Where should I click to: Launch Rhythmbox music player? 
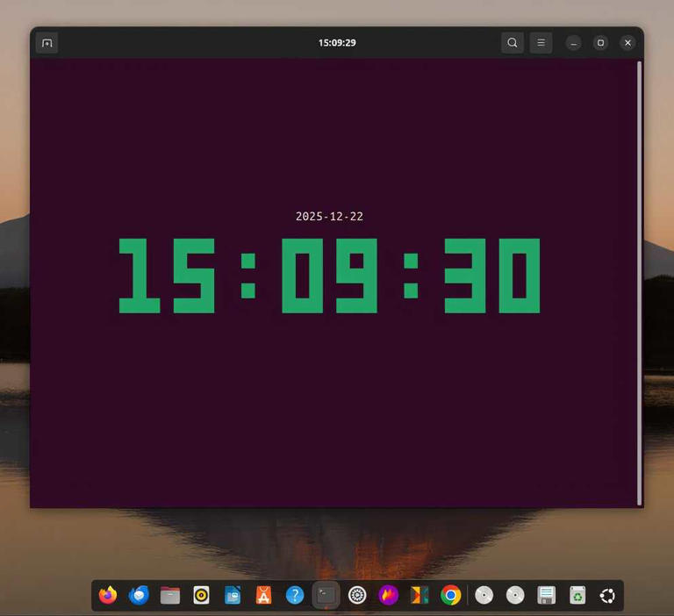pyautogui.click(x=201, y=595)
